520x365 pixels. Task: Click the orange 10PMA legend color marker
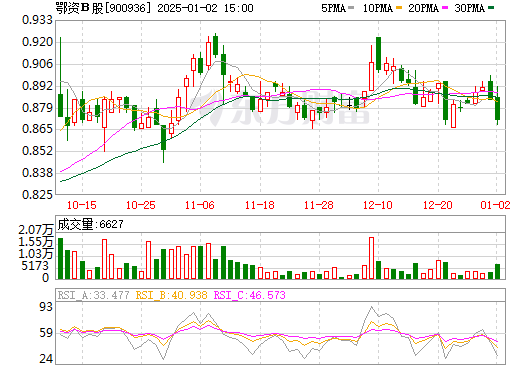[399, 8]
